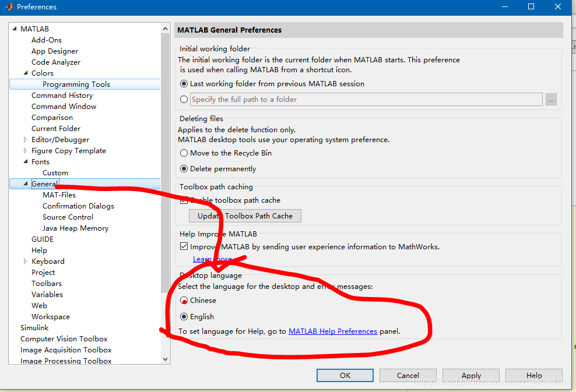The height and width of the screenshot is (392, 576).
Task: Collapse the General tree node
Action: (x=26, y=183)
